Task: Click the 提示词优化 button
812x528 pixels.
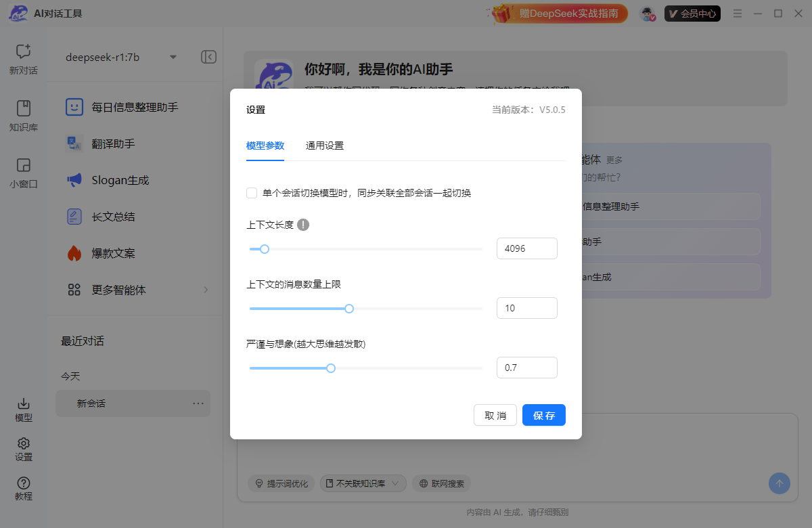Action: tap(281, 483)
